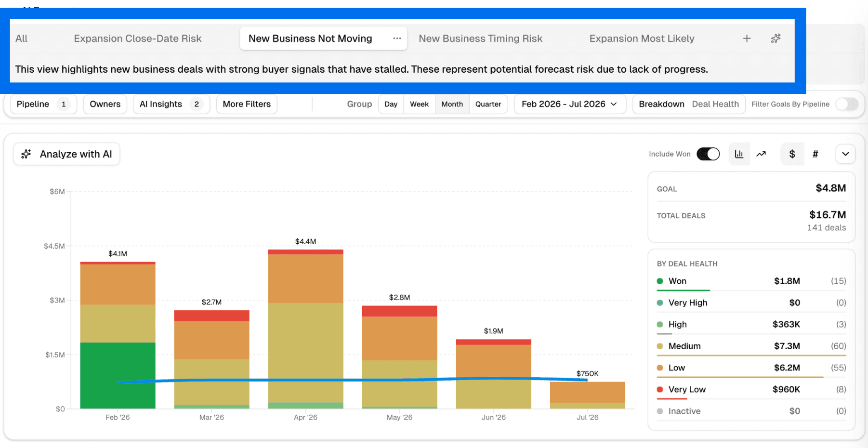Switch to the bar chart view
This screenshot has width=868, height=448.
point(739,154)
